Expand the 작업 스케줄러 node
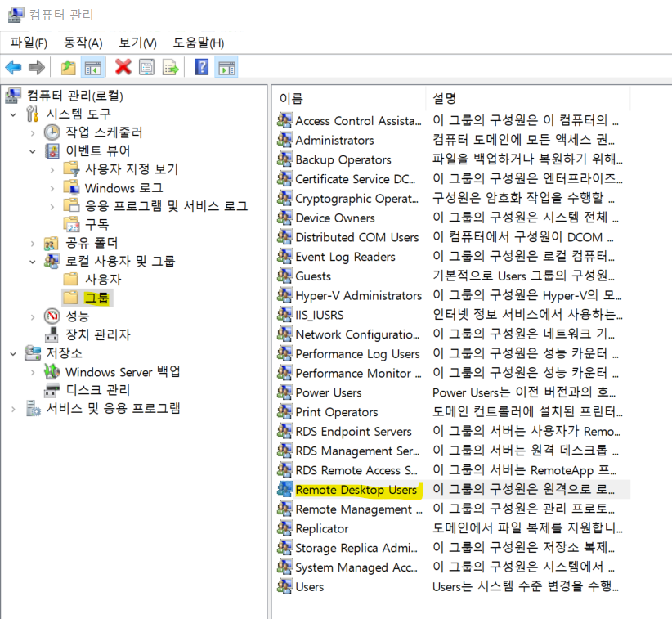672x619 pixels. click(33, 133)
